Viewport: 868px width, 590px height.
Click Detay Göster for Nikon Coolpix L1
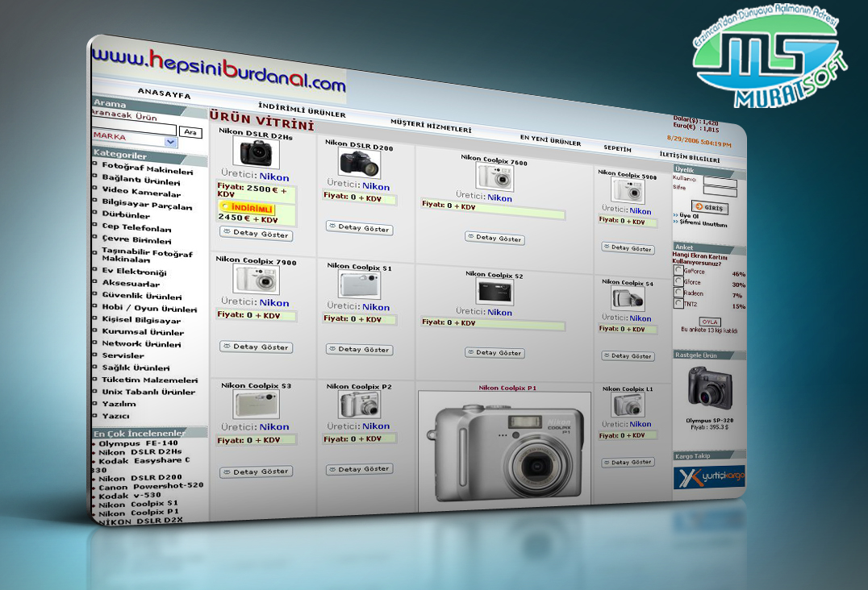(x=628, y=463)
